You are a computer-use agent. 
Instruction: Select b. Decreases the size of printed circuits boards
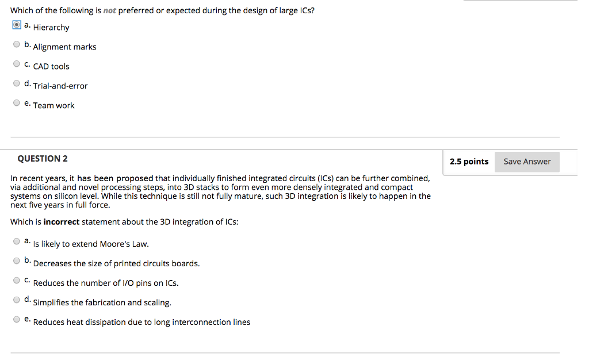pyautogui.click(x=17, y=260)
